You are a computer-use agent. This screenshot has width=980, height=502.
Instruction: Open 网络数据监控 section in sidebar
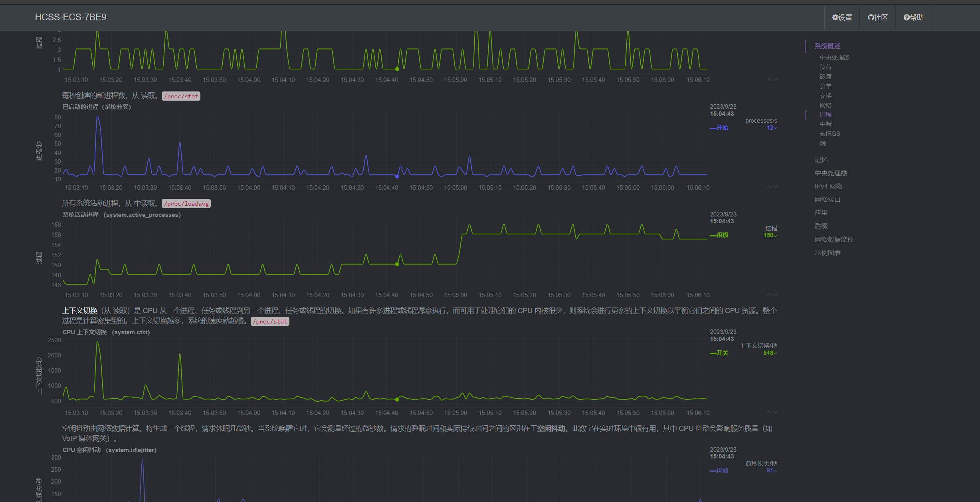tap(834, 240)
